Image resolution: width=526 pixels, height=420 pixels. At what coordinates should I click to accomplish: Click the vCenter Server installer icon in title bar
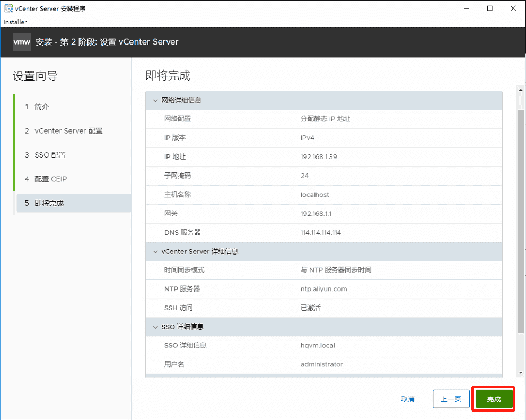[7, 8]
